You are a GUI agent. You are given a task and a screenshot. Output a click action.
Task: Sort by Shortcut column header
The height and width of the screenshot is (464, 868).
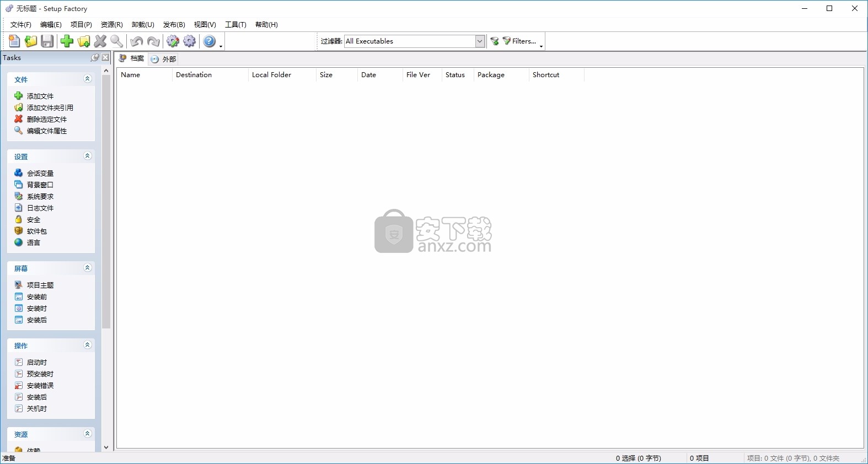tap(556, 75)
